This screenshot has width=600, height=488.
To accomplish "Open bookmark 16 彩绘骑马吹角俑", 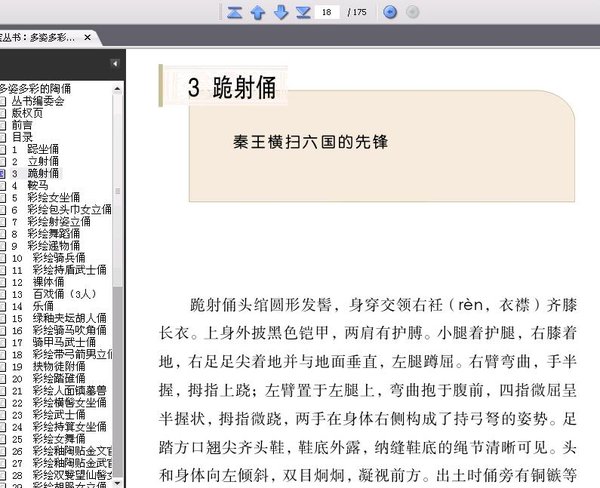I will click(x=59, y=330).
